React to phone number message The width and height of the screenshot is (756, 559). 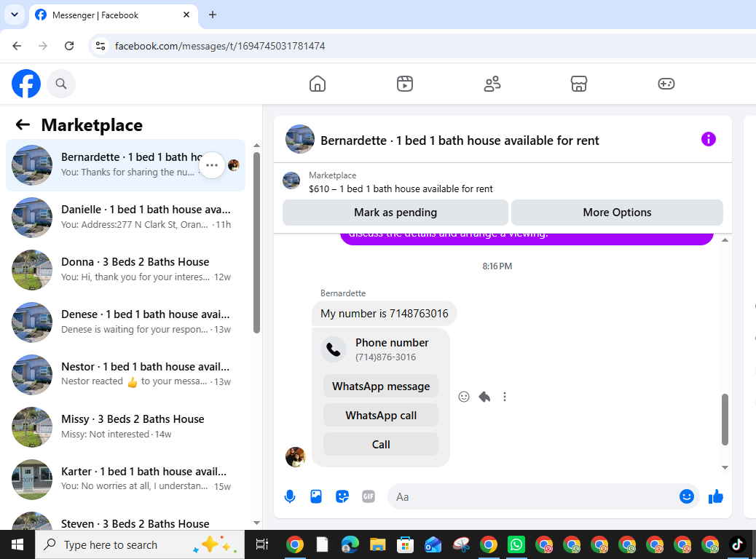[463, 397]
